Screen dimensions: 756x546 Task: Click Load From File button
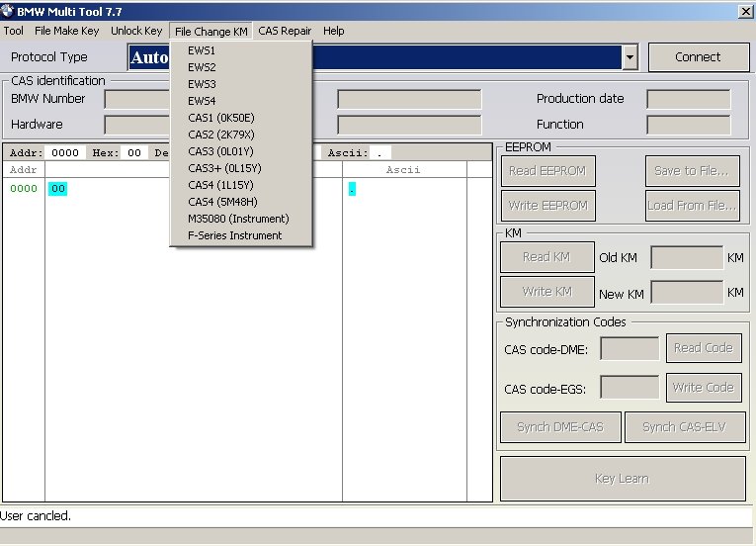click(x=692, y=206)
